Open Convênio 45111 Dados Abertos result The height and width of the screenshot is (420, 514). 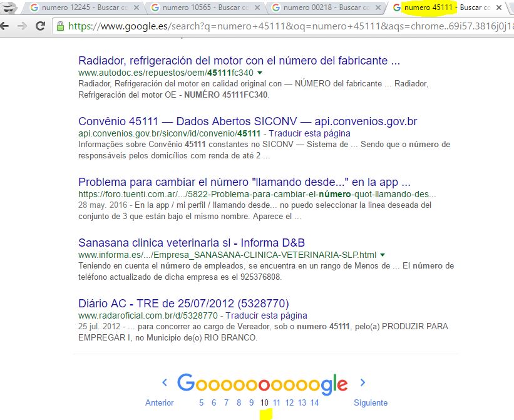(247, 121)
